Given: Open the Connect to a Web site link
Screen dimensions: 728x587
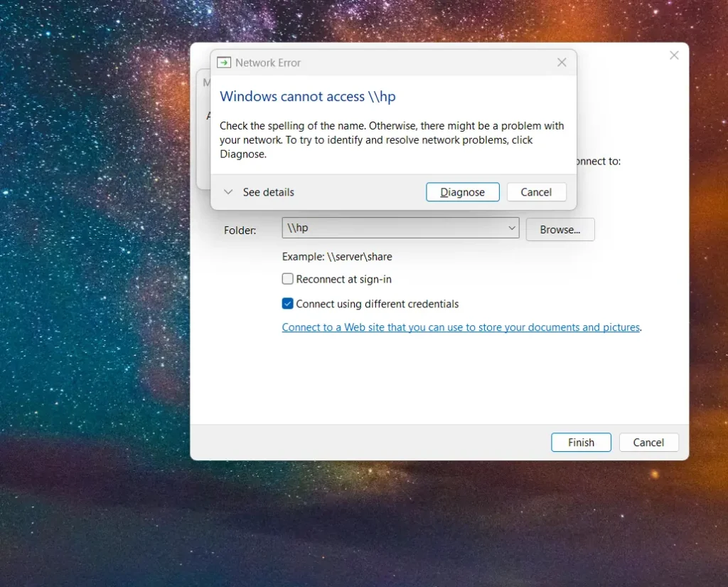Looking at the screenshot, I should (x=461, y=328).
